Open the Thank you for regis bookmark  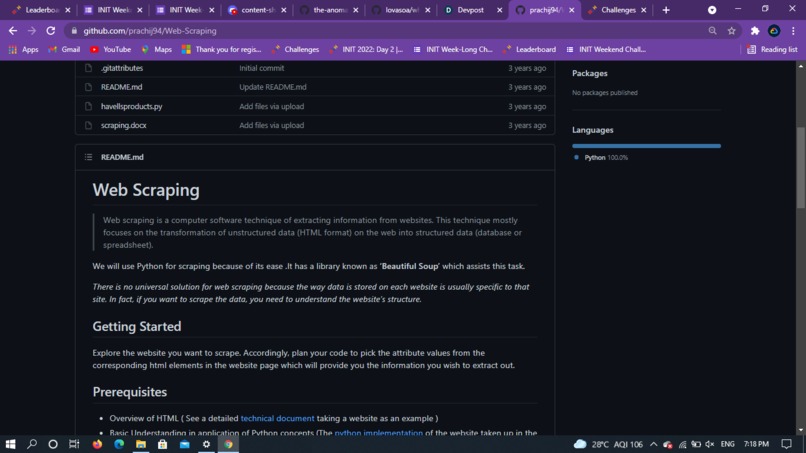pos(222,49)
